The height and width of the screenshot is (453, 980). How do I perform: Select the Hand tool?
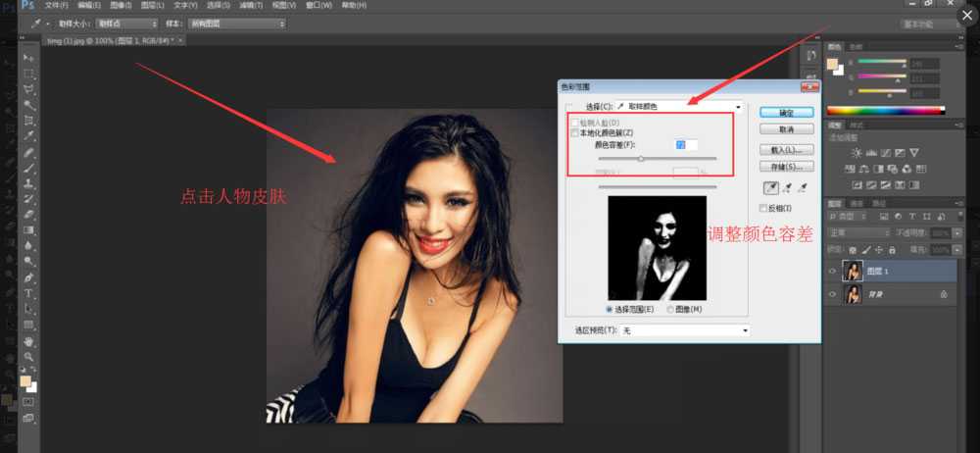[x=29, y=341]
